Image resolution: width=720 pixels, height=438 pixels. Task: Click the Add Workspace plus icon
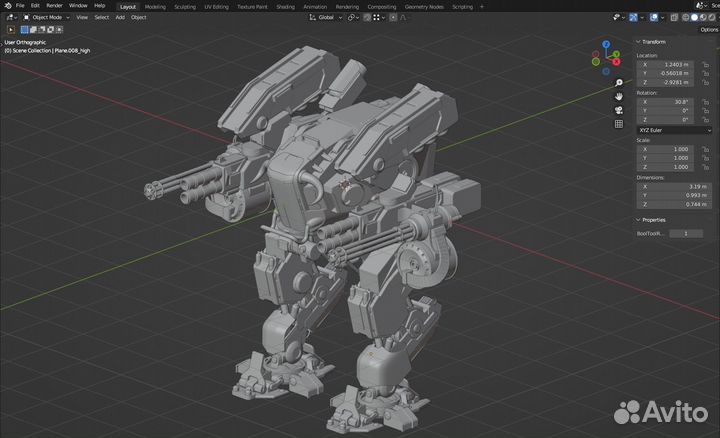482,6
